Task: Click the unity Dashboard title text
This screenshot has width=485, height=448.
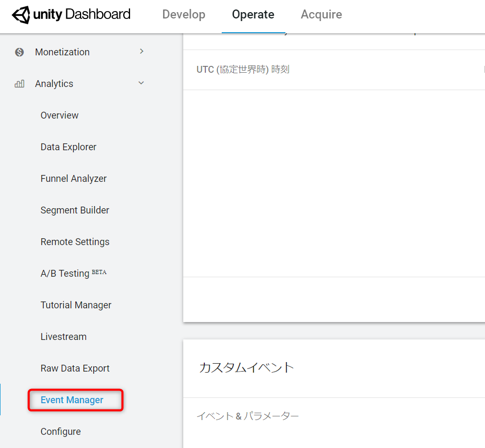Action: point(82,14)
